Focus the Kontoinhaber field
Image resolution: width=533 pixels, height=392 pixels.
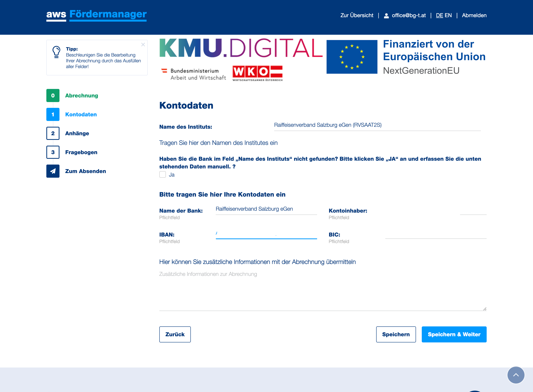point(436,209)
